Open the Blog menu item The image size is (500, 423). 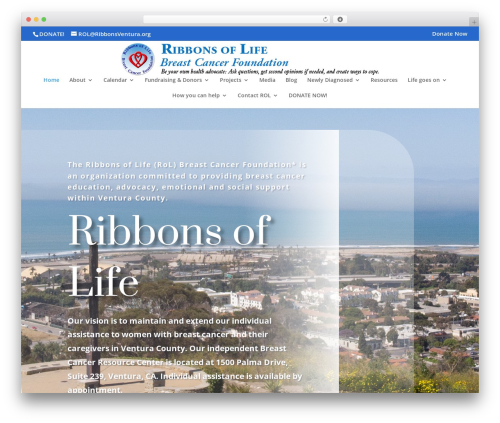click(x=291, y=80)
